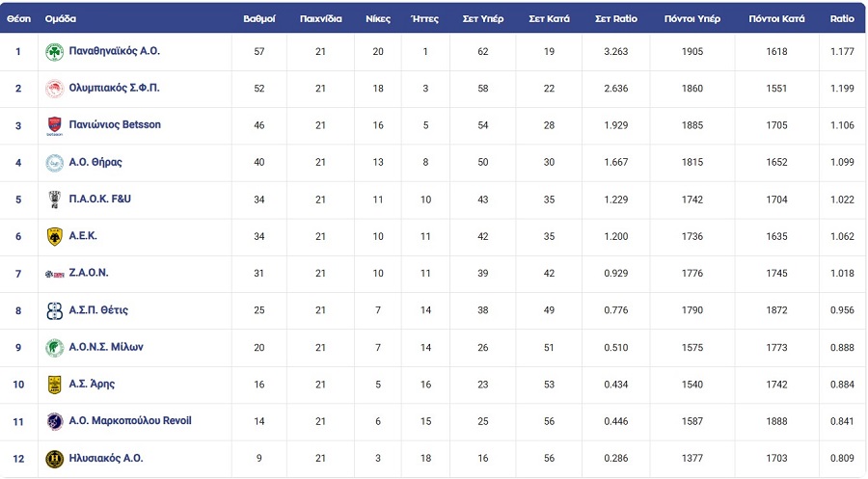Click the Νίκες column header
Viewport: 868px width, 479px height.
tap(378, 18)
